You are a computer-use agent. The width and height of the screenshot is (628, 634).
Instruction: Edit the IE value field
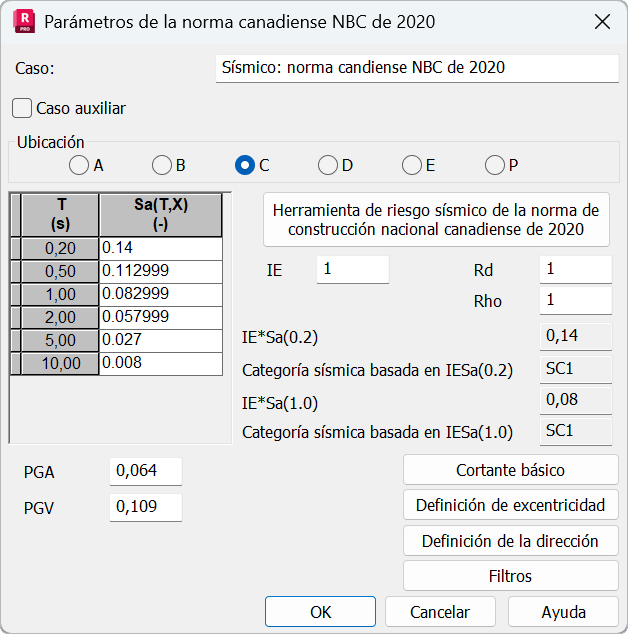[353, 269]
